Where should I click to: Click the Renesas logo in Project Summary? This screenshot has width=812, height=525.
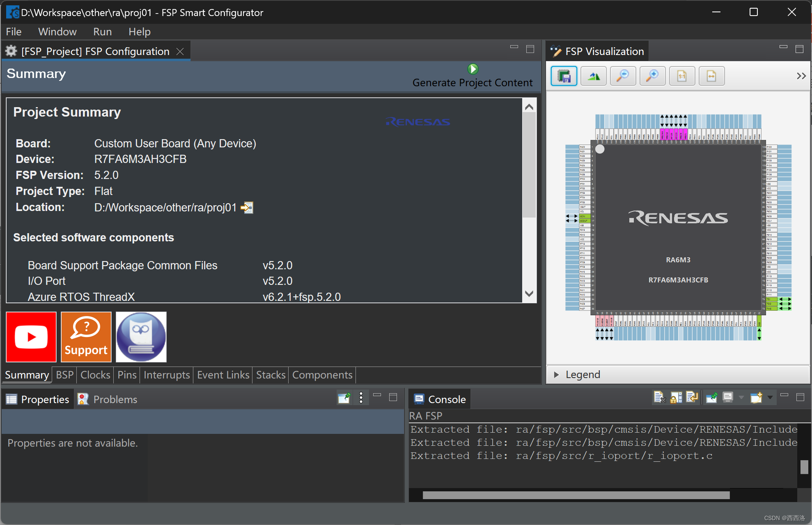click(418, 122)
